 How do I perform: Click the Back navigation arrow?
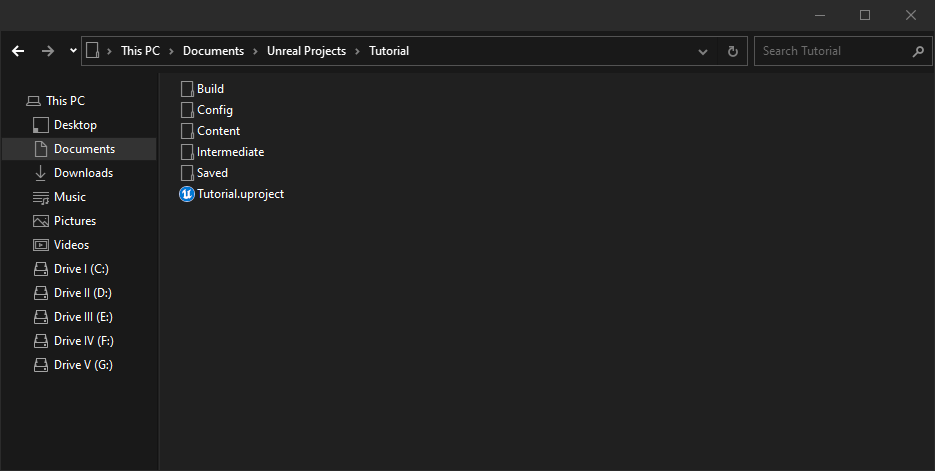point(18,51)
